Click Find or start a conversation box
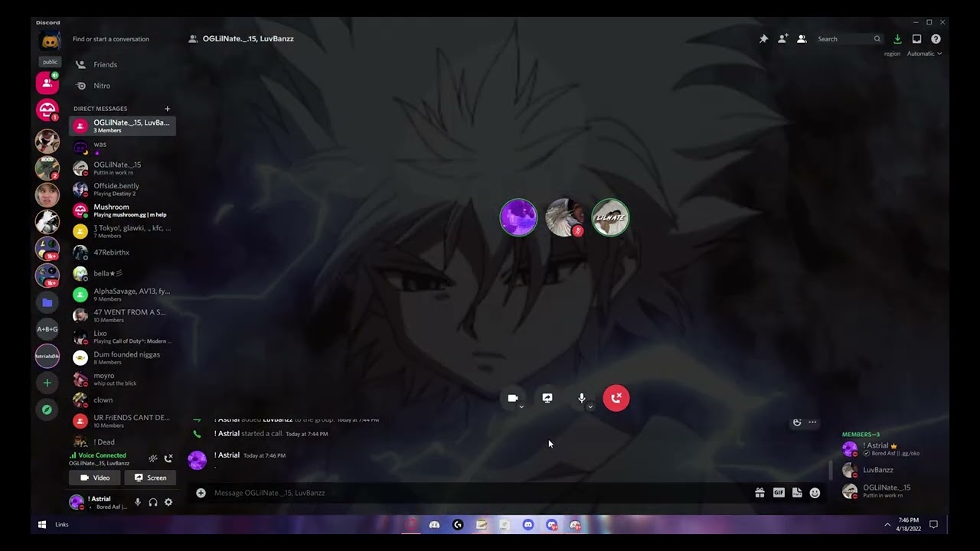 122,39
